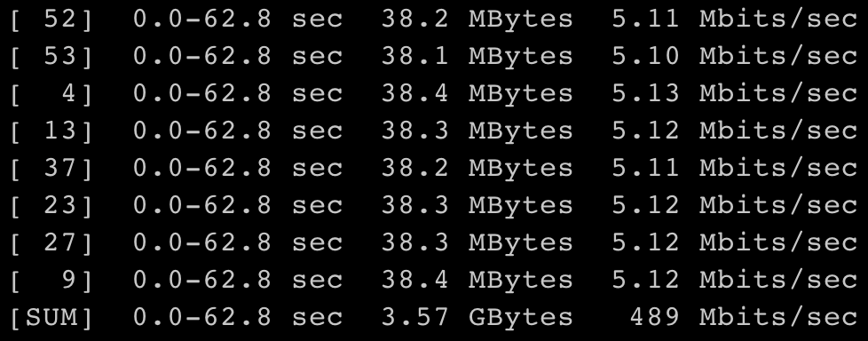
Task: Click the SUM row label
Action: tap(51, 317)
